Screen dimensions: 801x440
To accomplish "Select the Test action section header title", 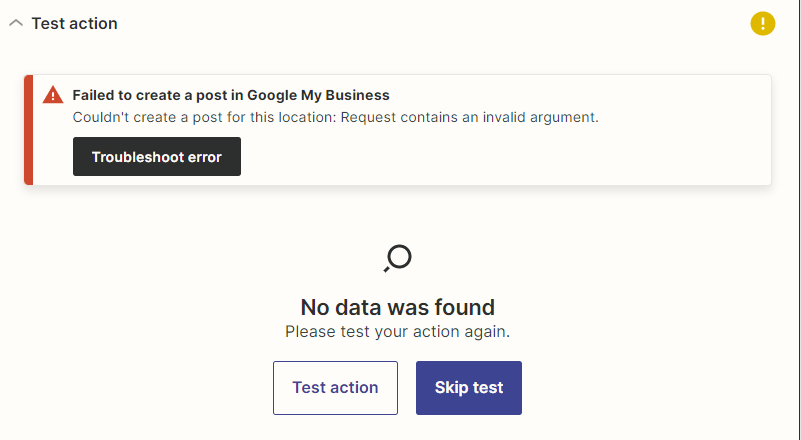I will (x=75, y=24).
